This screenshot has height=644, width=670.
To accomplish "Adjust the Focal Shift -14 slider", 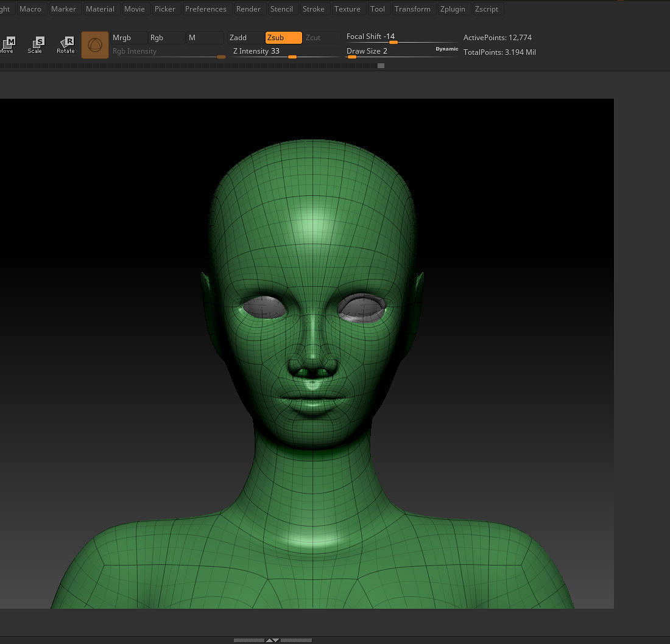I will tap(401, 38).
